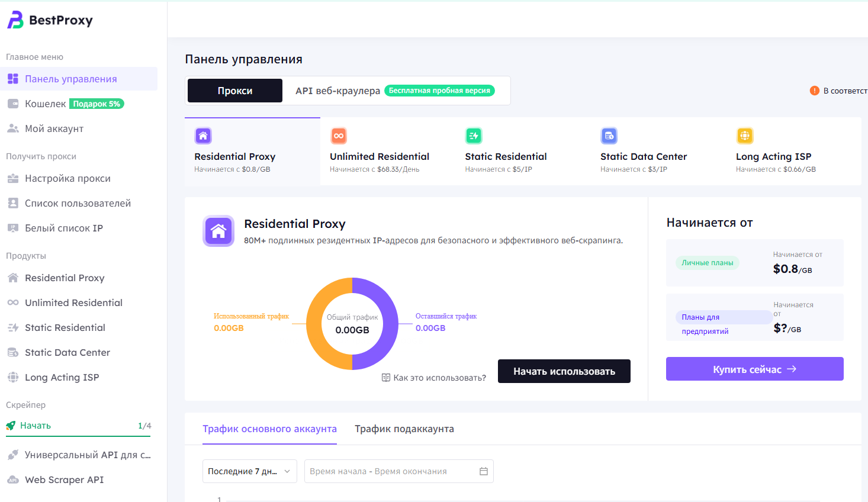This screenshot has width=868, height=502.
Task: Open the Последние 7 дней dropdown
Action: pyautogui.click(x=249, y=471)
